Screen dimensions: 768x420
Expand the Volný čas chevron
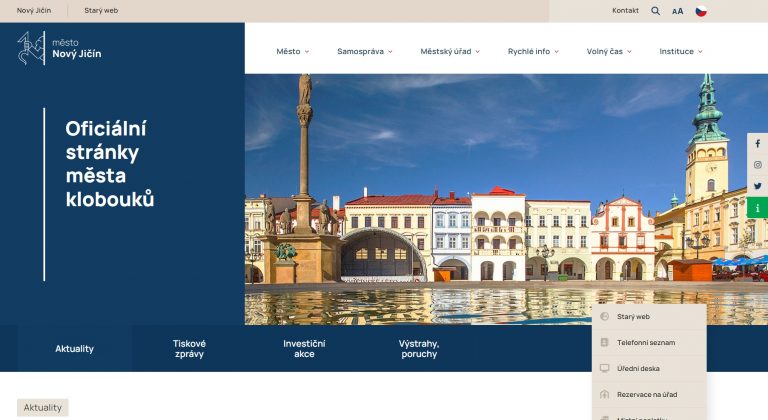pyautogui.click(x=629, y=51)
